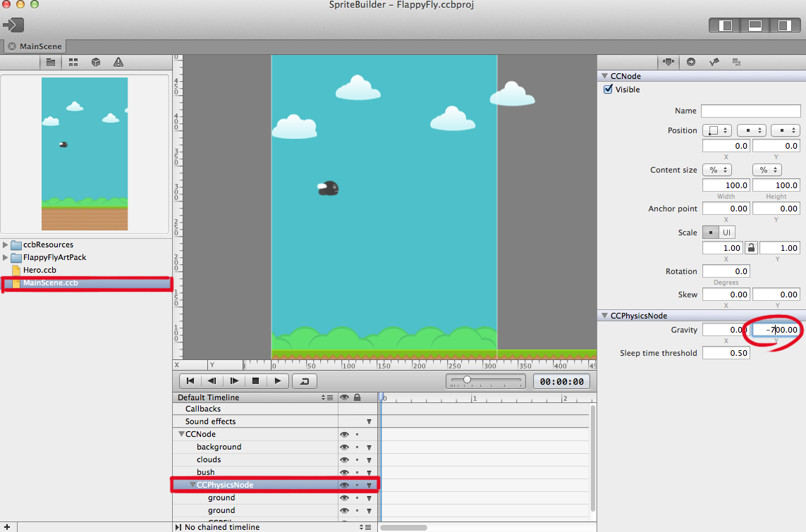The height and width of the screenshot is (532, 806).
Task: Toggle timeline loop playback button
Action: (305, 381)
